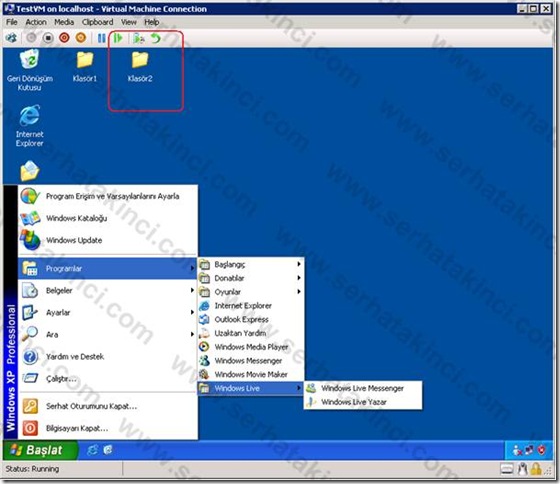Click the red security shield tray icon
This screenshot has height=484, width=560.
click(542, 450)
